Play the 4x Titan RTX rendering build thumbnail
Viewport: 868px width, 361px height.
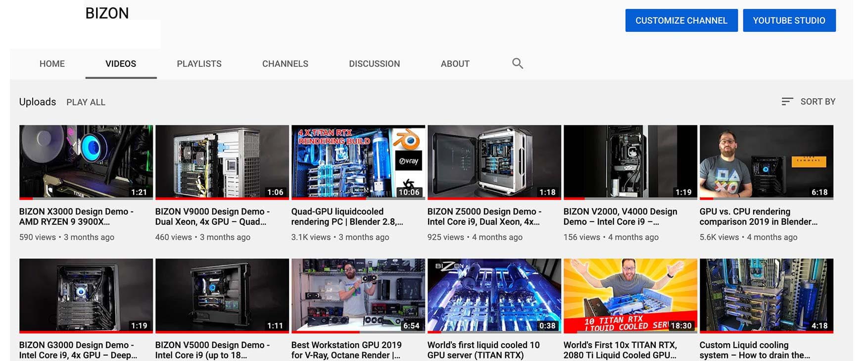pyautogui.click(x=358, y=162)
